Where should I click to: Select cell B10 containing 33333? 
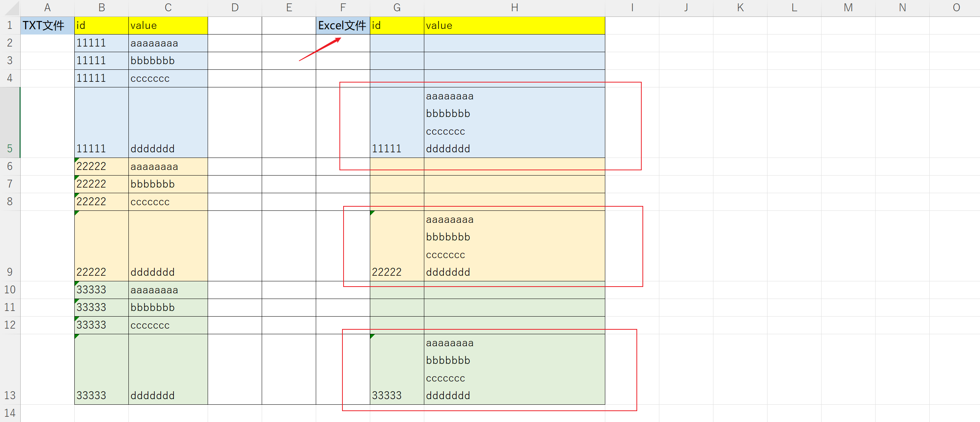102,290
